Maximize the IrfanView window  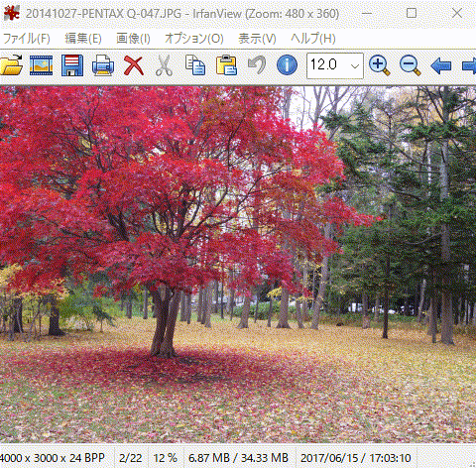412,13
